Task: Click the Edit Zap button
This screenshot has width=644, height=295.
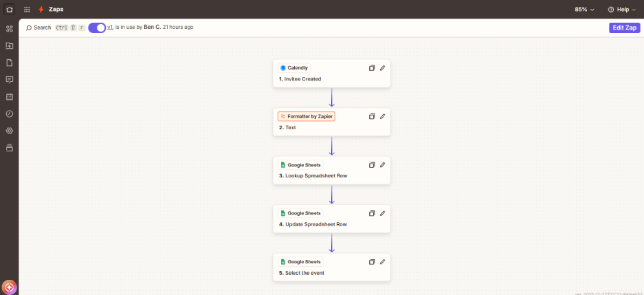Action: click(x=624, y=28)
